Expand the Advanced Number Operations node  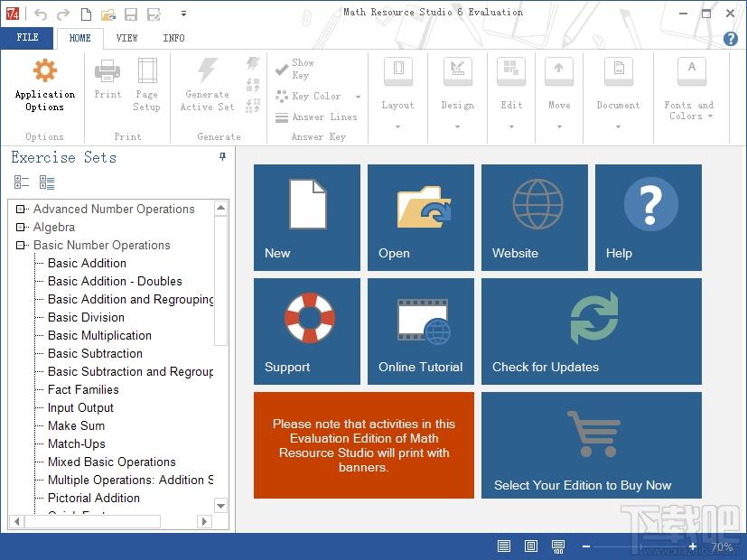[x=20, y=209]
